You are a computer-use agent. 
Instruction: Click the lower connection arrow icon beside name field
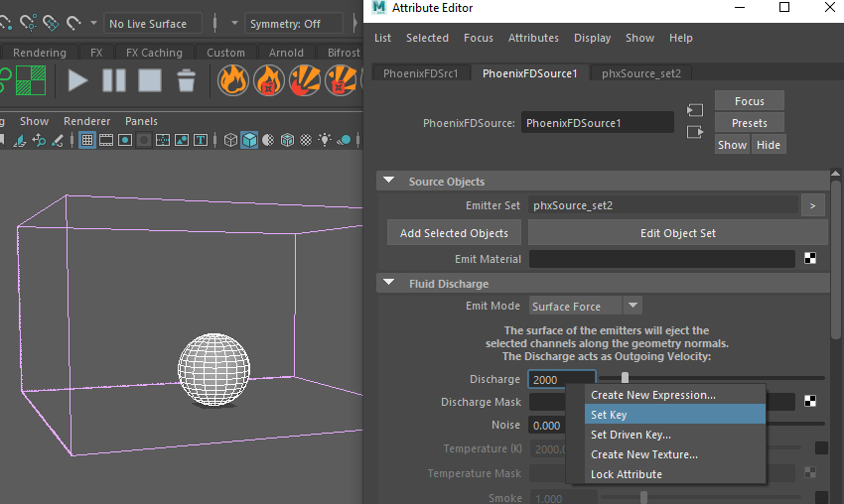coord(695,132)
